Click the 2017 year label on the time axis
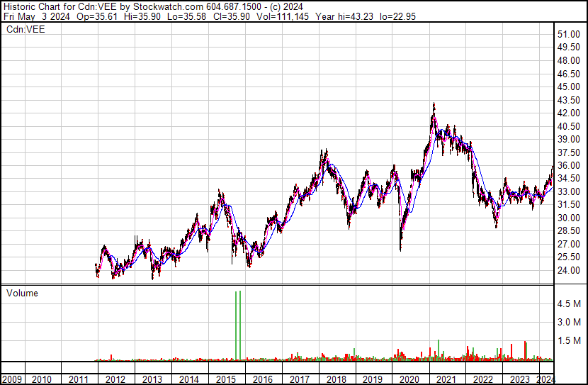This screenshot has width=588, height=385. pyautogui.click(x=299, y=379)
